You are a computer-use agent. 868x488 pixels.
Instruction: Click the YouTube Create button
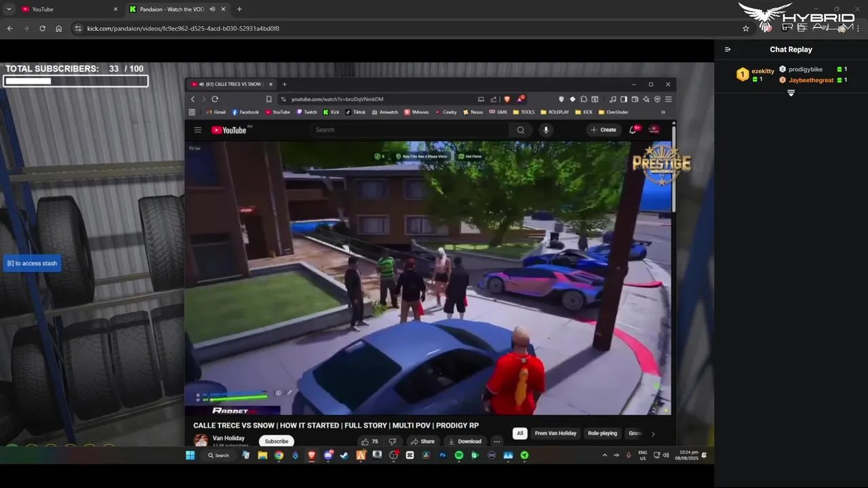click(x=604, y=129)
